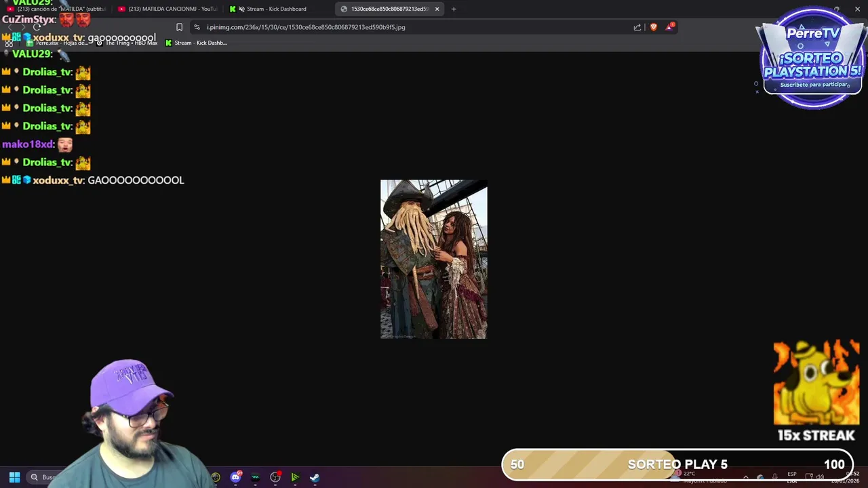Open the Brave Shields lion icon
This screenshot has height=488, width=868.
654,27
